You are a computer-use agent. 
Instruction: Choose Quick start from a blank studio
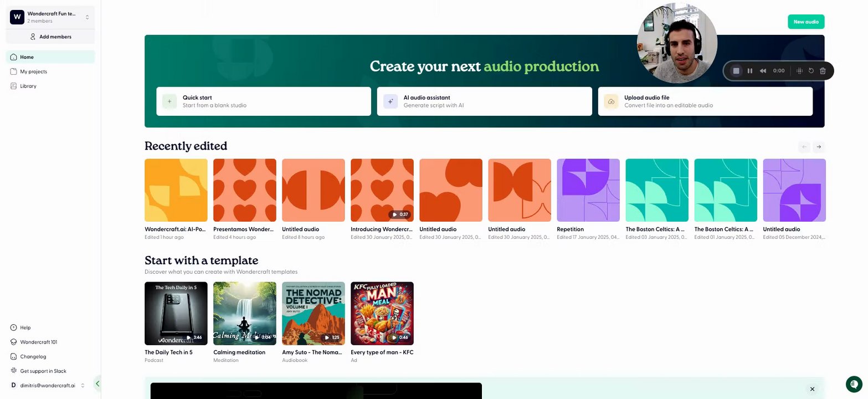[x=264, y=101]
